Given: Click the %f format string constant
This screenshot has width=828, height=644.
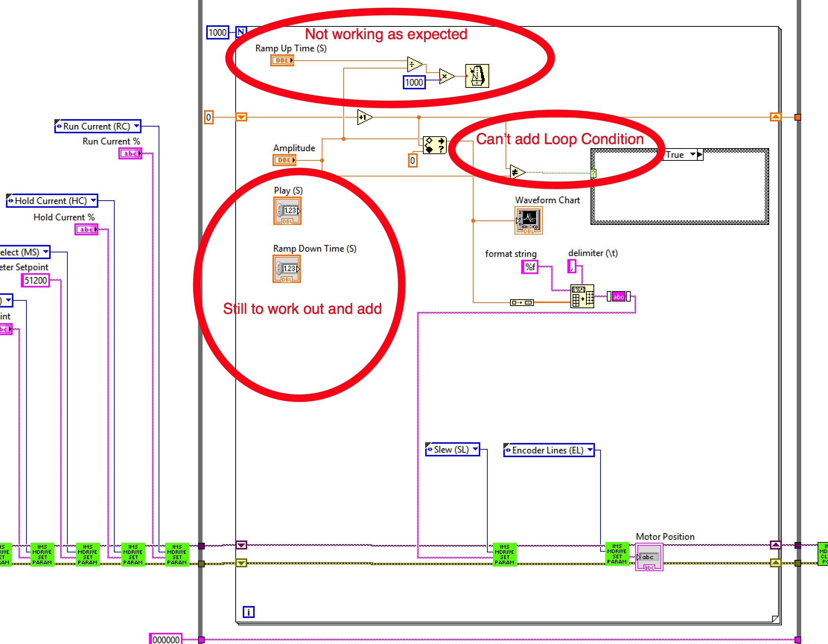Looking at the screenshot, I should coord(530,267).
